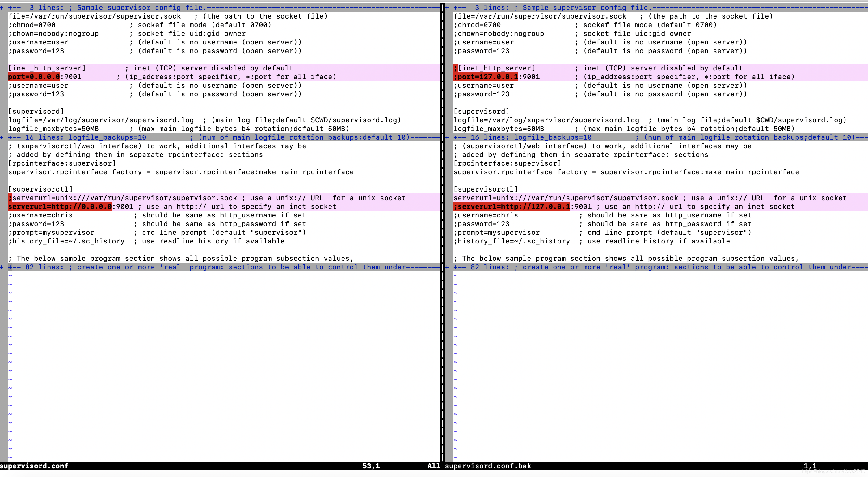Click the 1,1 cursor position in status line

pos(810,466)
